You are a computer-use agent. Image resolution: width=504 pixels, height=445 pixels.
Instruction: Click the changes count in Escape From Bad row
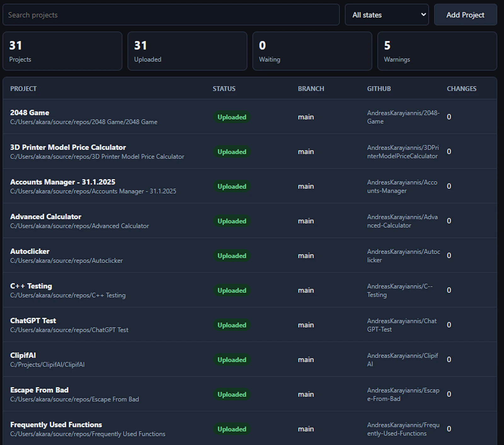[449, 394]
